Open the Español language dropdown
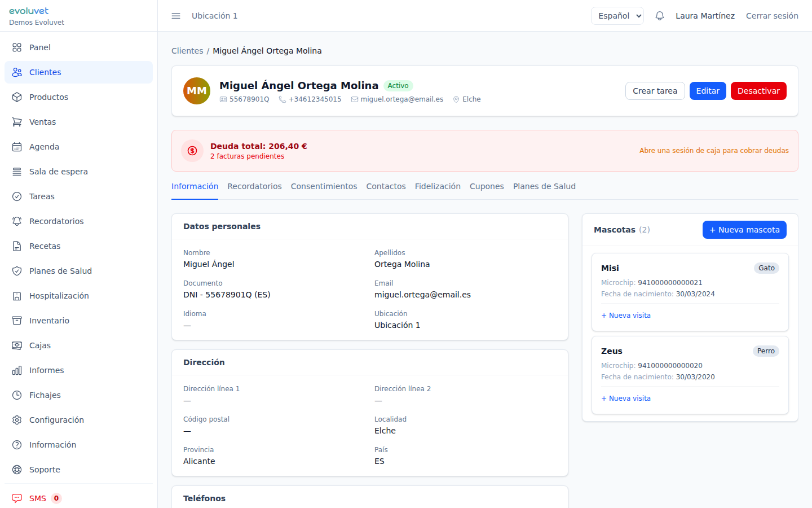Screen dimensions: 812x508 pos(617,16)
